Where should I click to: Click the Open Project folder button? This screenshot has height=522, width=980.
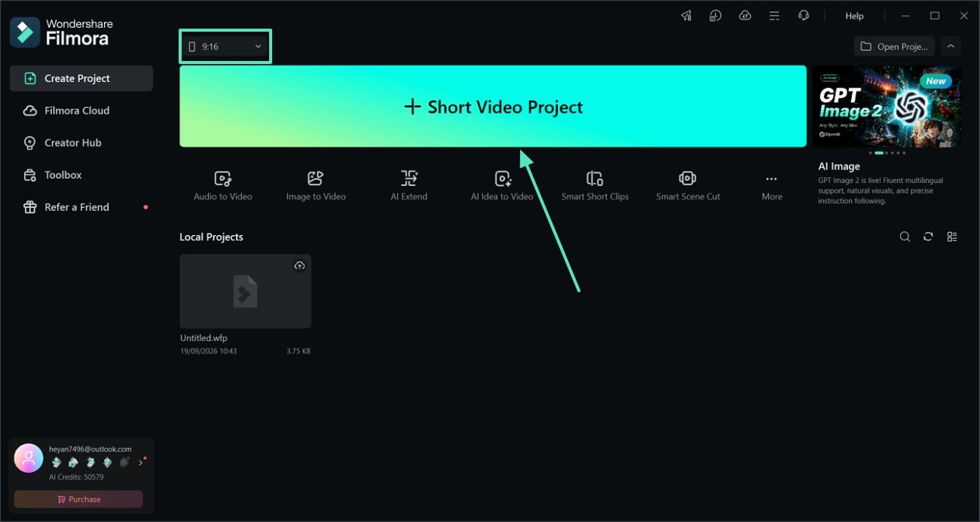pyautogui.click(x=895, y=46)
